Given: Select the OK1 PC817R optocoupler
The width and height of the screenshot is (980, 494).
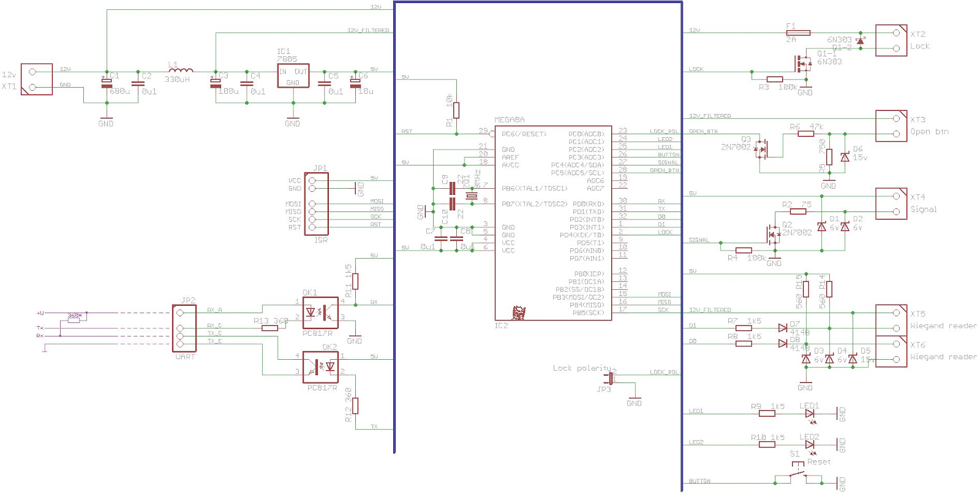Looking at the screenshot, I should tap(320, 313).
